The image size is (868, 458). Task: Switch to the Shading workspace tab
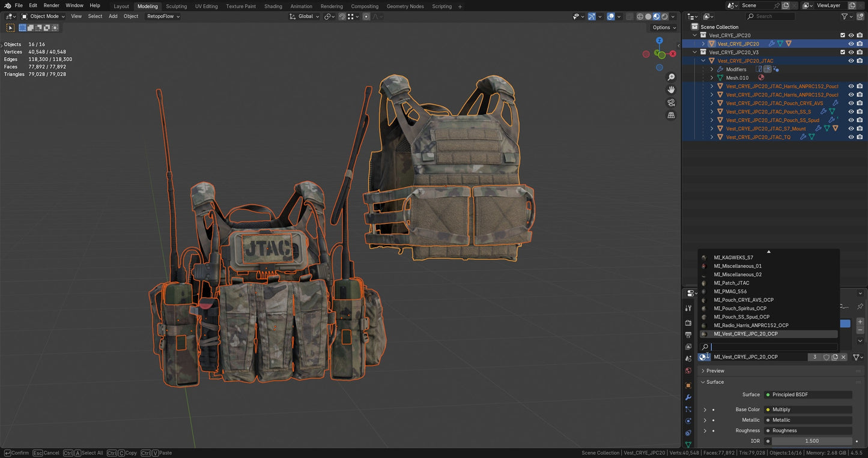pyautogui.click(x=273, y=6)
